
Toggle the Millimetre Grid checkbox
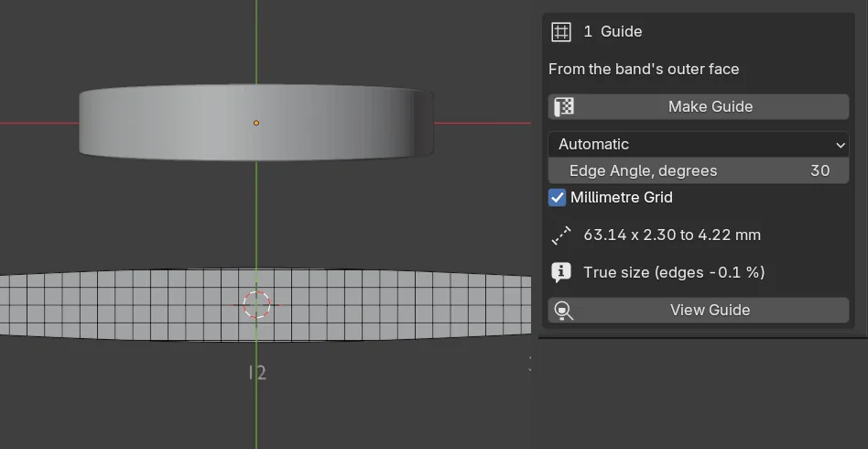(x=557, y=197)
